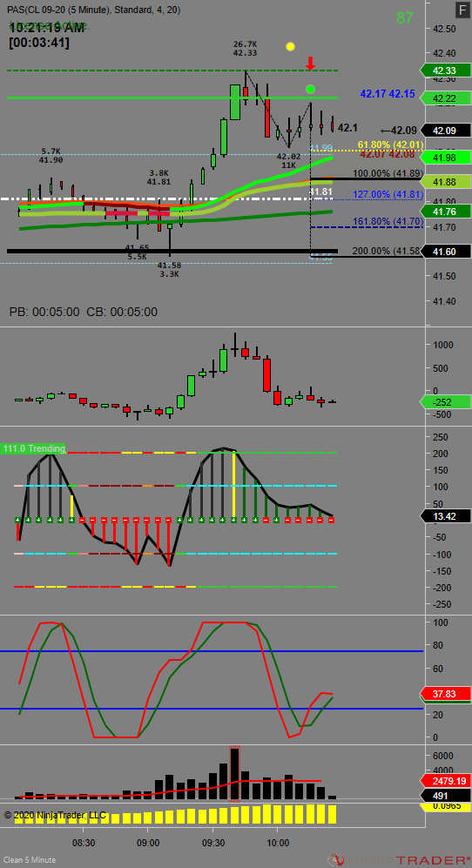The image size is (472, 868).
Task: Click the 41.98 bright green price marker
Action: (x=445, y=158)
